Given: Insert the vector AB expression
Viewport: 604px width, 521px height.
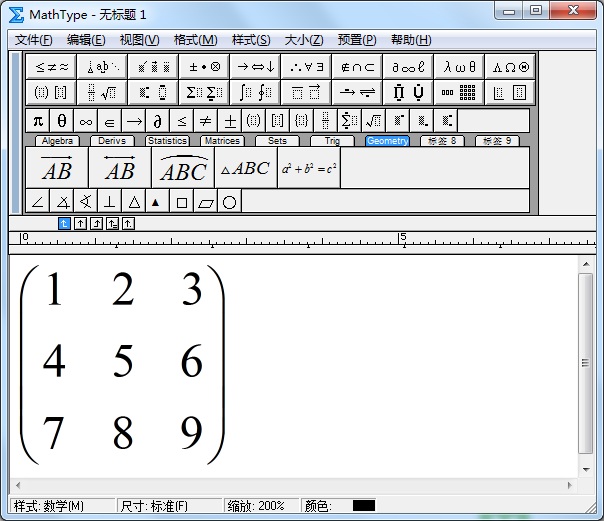Looking at the screenshot, I should point(57,168).
